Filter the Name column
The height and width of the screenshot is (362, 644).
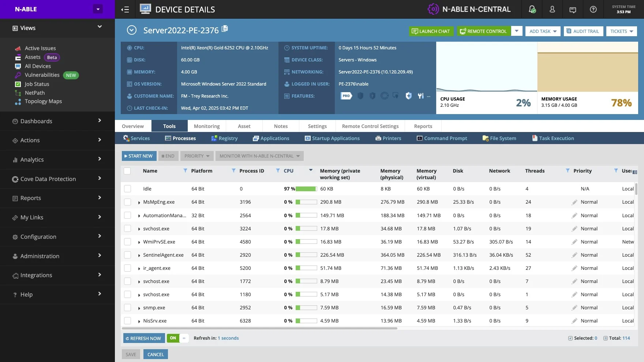(x=185, y=171)
